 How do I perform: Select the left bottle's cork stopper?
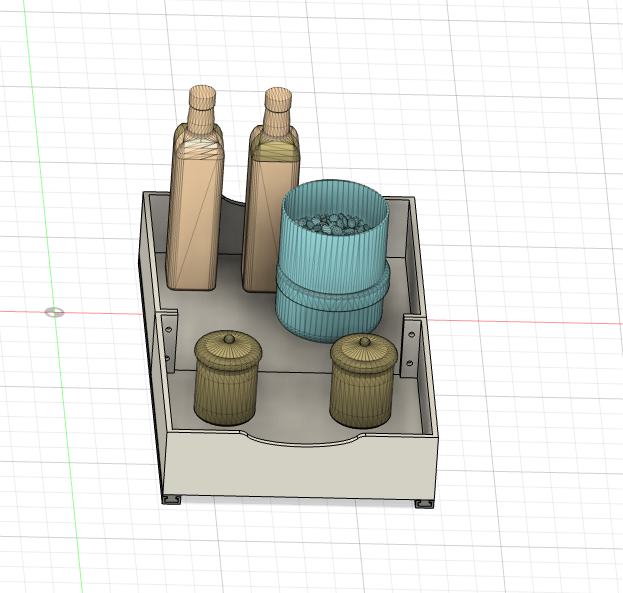pyautogui.click(x=202, y=97)
